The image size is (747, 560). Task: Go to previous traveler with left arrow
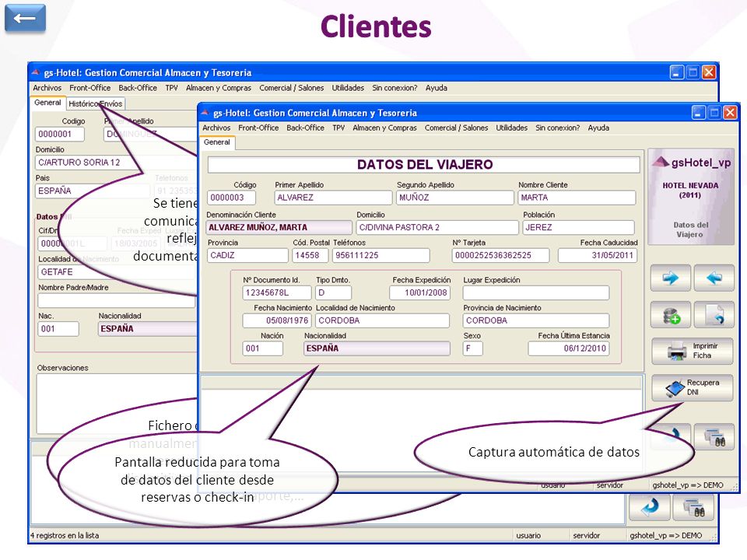[x=714, y=277]
